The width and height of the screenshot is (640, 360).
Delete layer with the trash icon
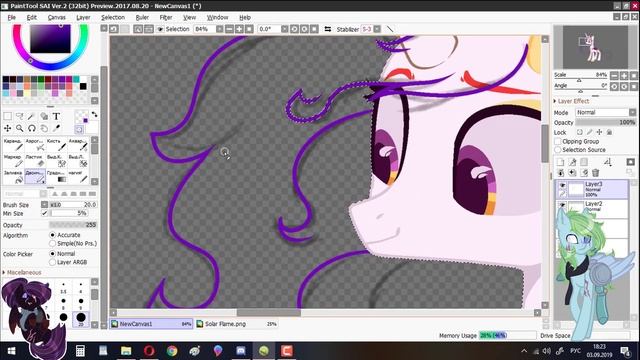tap(596, 173)
